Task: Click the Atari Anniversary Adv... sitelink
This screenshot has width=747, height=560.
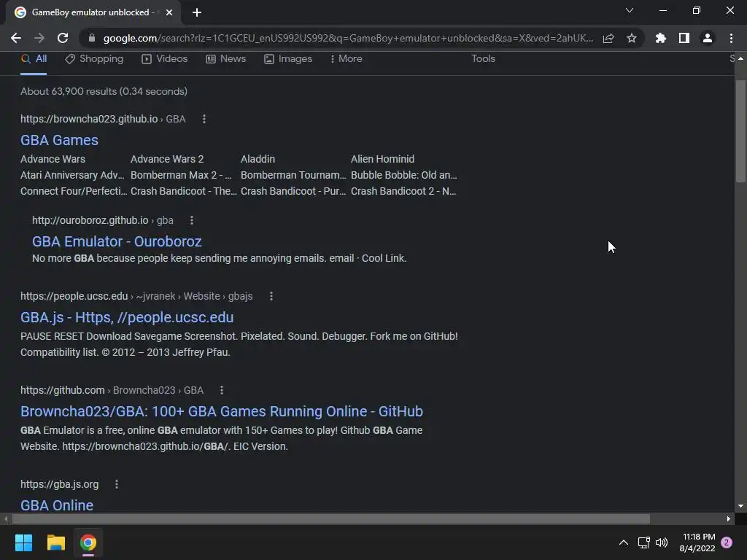Action: [72, 175]
